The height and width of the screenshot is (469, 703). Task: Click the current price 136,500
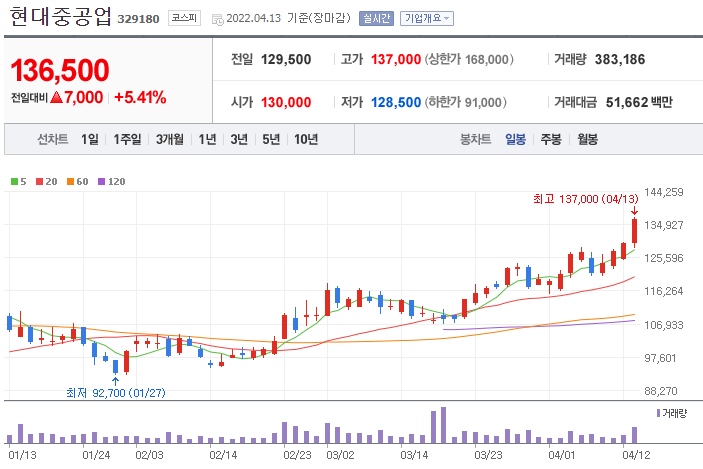click(x=60, y=70)
